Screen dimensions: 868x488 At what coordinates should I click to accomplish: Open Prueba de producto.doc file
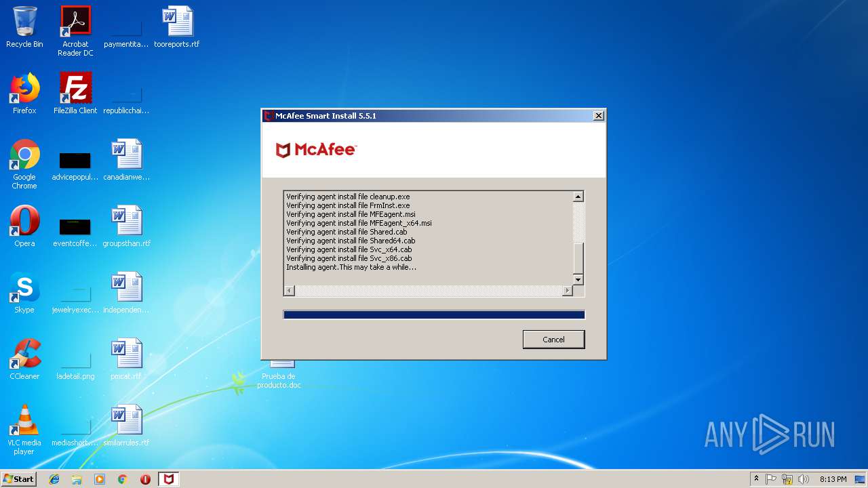point(279,374)
